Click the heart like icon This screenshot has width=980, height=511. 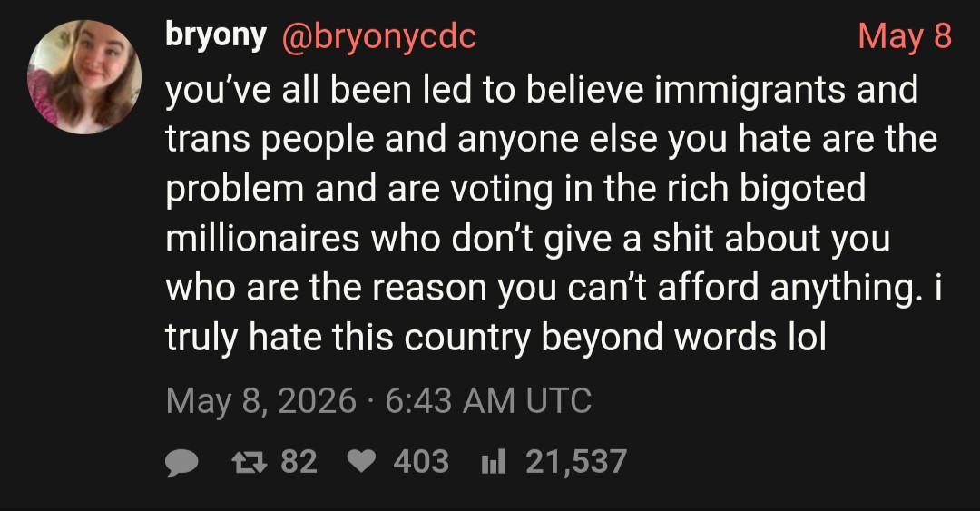[x=361, y=462]
